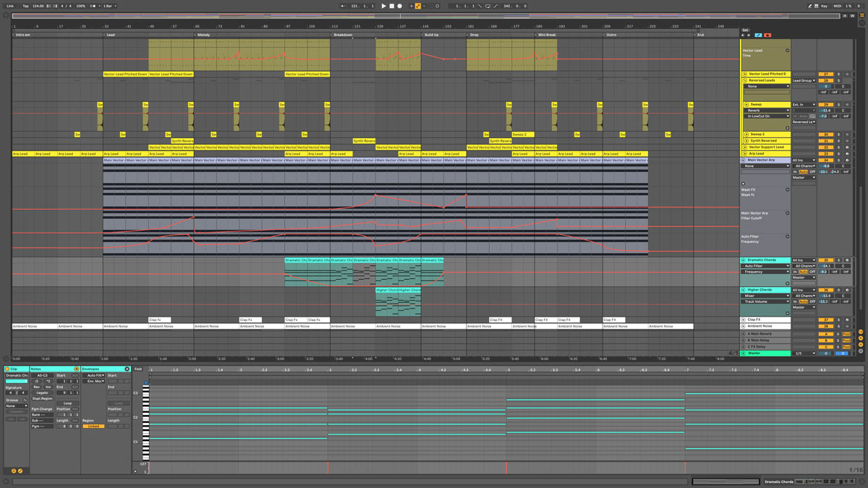Image resolution: width=868 pixels, height=488 pixels.
Task: Toggle the Automation Arm button
Action: [x=418, y=6]
